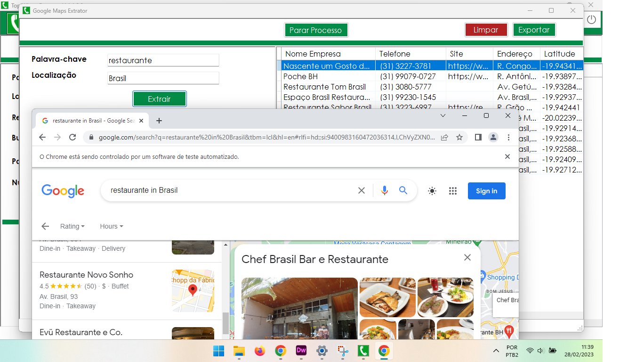Select the Poche BH row

click(x=432, y=76)
